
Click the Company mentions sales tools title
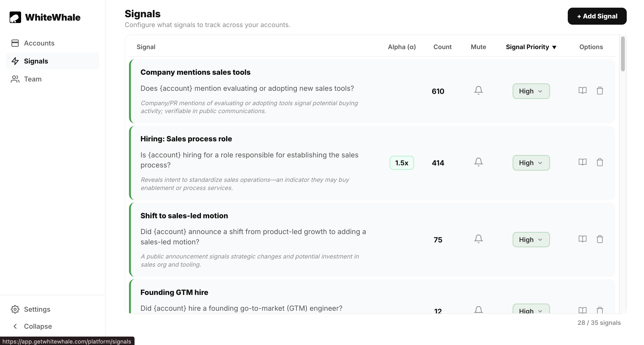point(195,72)
